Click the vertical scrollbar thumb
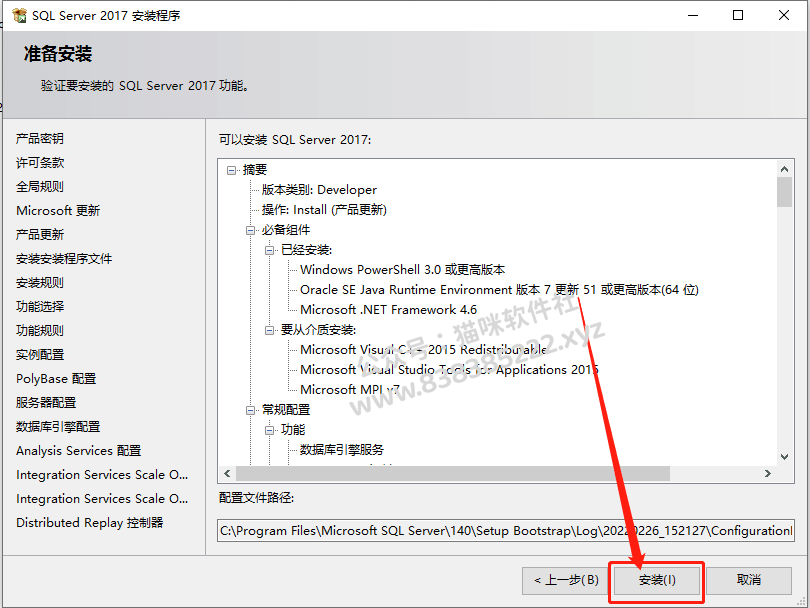Viewport: 810px width, 608px height. (x=784, y=192)
